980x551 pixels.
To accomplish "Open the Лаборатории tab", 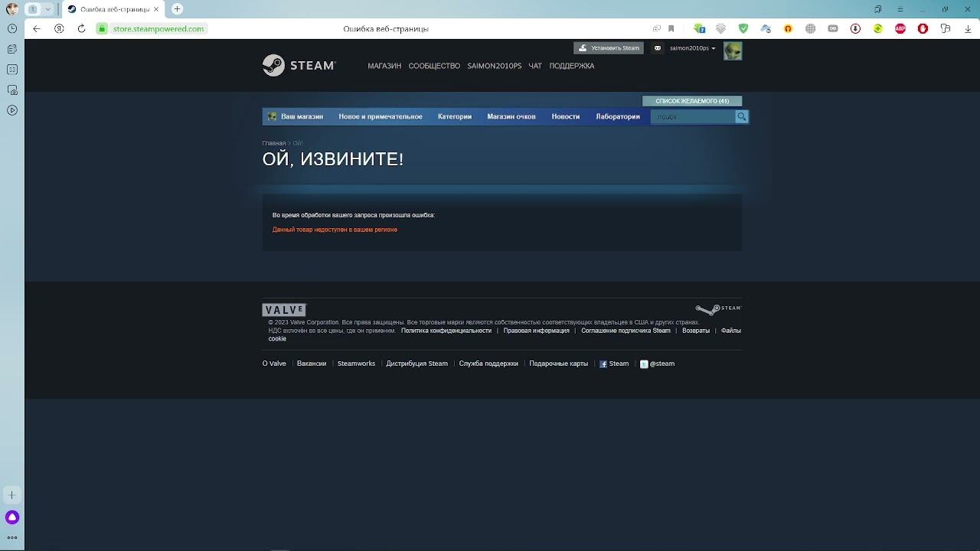I will 618,116.
